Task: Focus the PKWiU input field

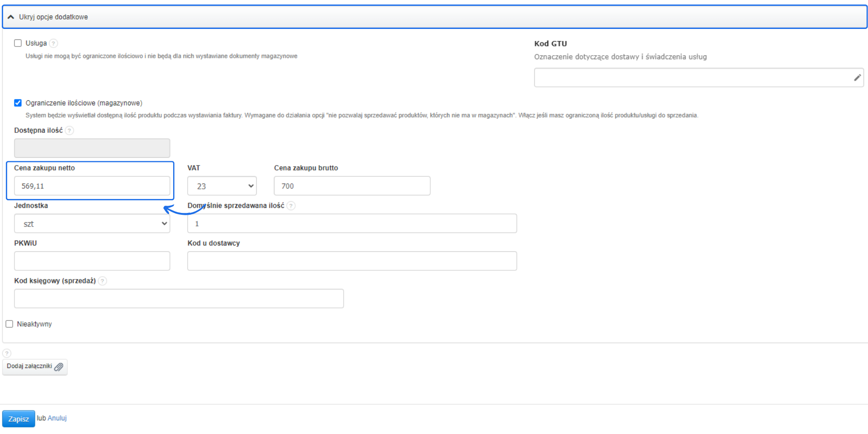Action: [x=92, y=261]
